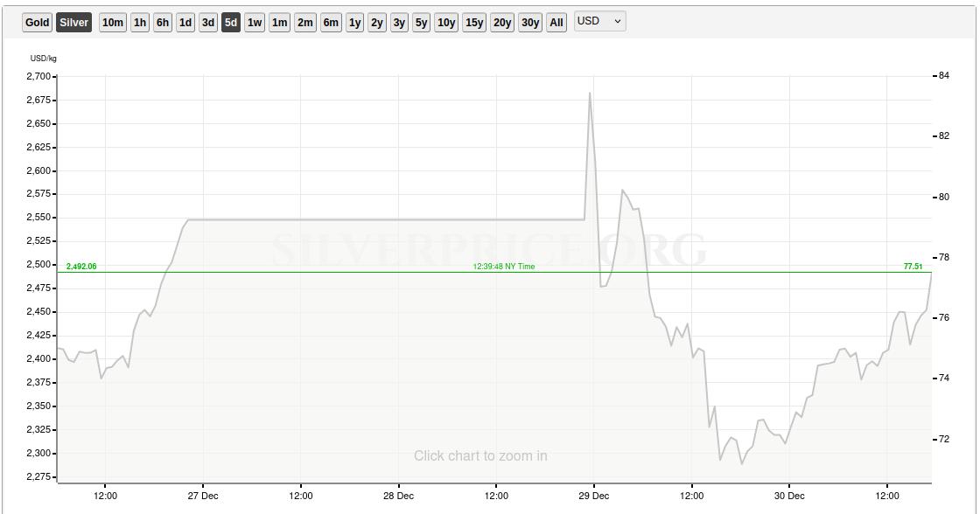Set range to 10m
This screenshot has width=980, height=514.
pos(113,23)
